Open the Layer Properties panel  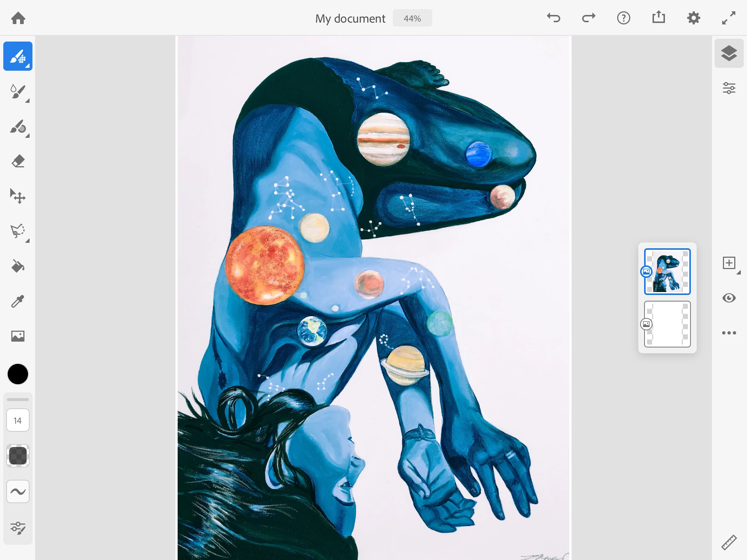point(729,88)
